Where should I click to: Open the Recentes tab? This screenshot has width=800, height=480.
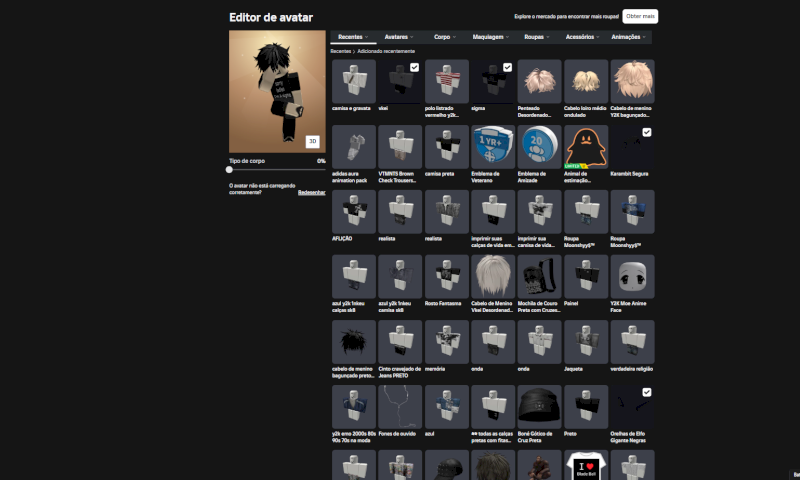coord(353,37)
